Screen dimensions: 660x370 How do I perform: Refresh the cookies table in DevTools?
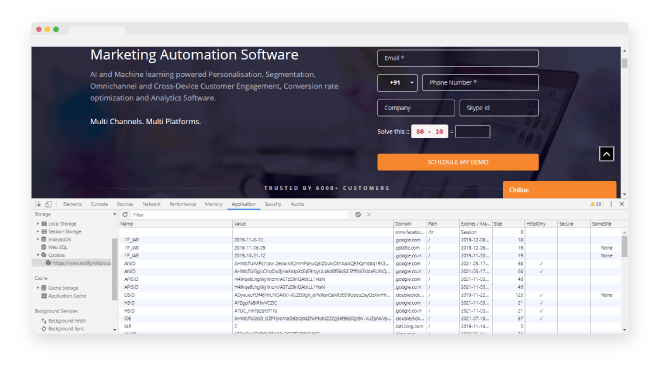[x=125, y=215]
